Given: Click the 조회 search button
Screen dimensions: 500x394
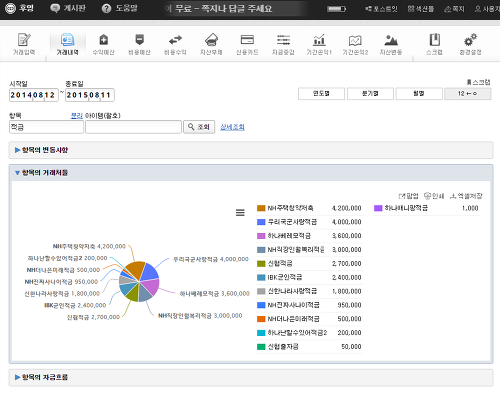Looking at the screenshot, I should tap(199, 127).
